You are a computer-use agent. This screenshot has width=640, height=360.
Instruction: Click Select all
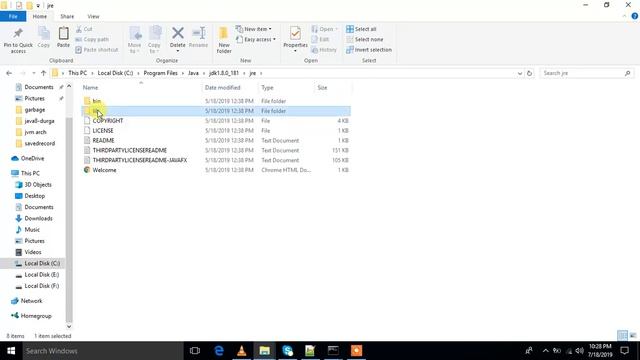pos(361,29)
